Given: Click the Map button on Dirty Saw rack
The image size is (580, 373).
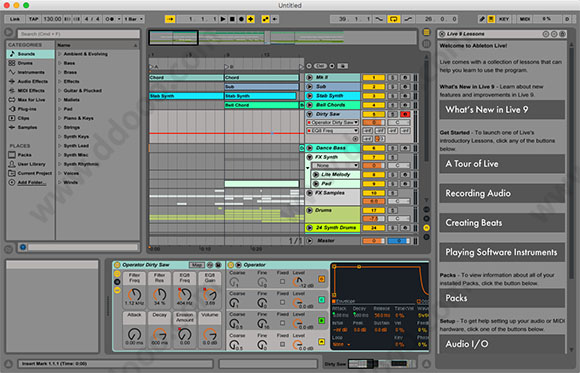Looking at the screenshot, I should click(x=196, y=265).
